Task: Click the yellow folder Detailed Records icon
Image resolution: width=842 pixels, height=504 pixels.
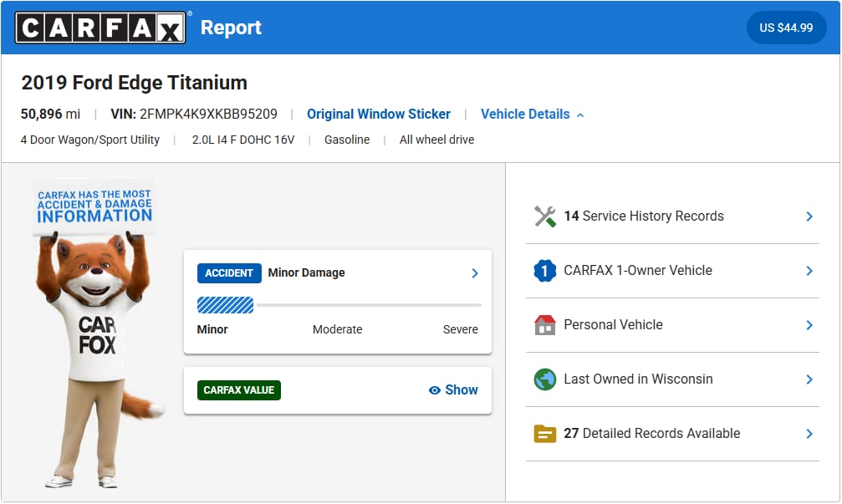Action: (544, 434)
